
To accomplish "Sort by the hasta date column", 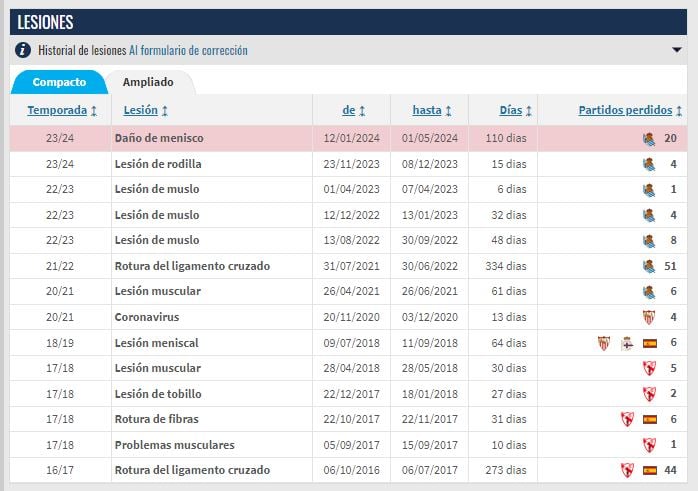I will 432,110.
